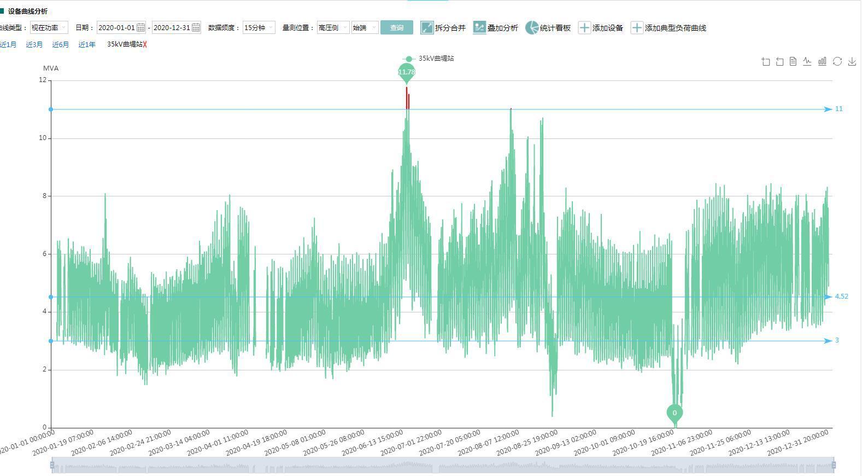Select the 近1月 quick range
Screen dimensions: 868x476
coord(8,45)
